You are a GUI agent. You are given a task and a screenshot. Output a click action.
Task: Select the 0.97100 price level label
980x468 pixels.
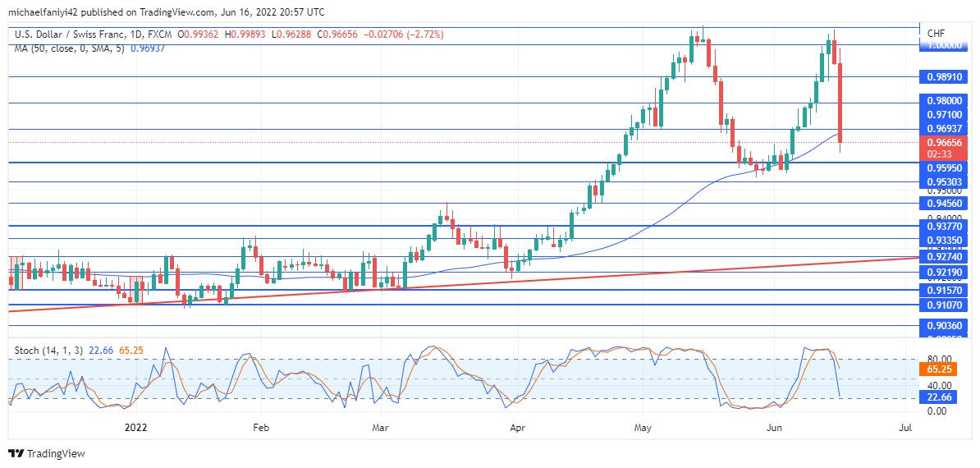click(946, 114)
